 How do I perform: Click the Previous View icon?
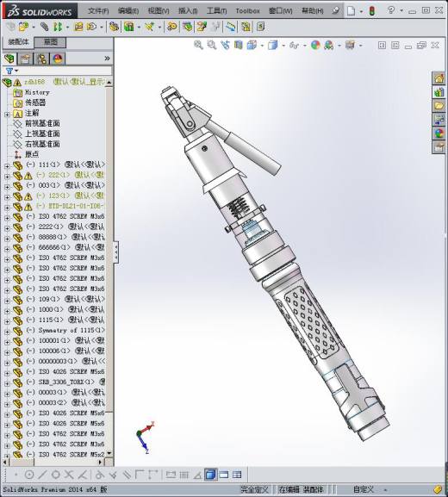(x=225, y=45)
